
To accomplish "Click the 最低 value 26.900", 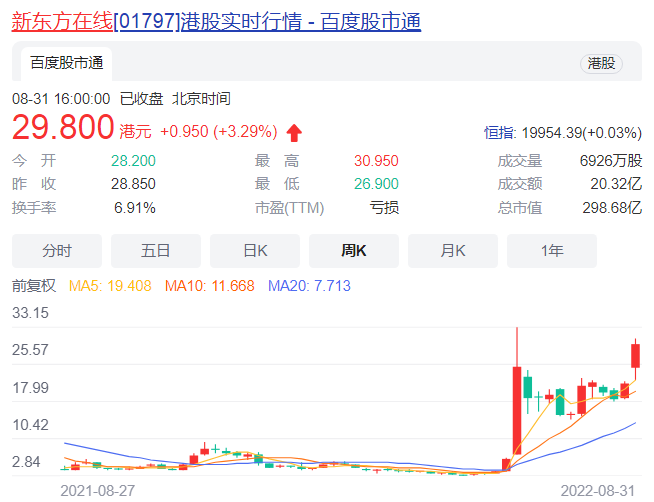I will click(x=376, y=184).
